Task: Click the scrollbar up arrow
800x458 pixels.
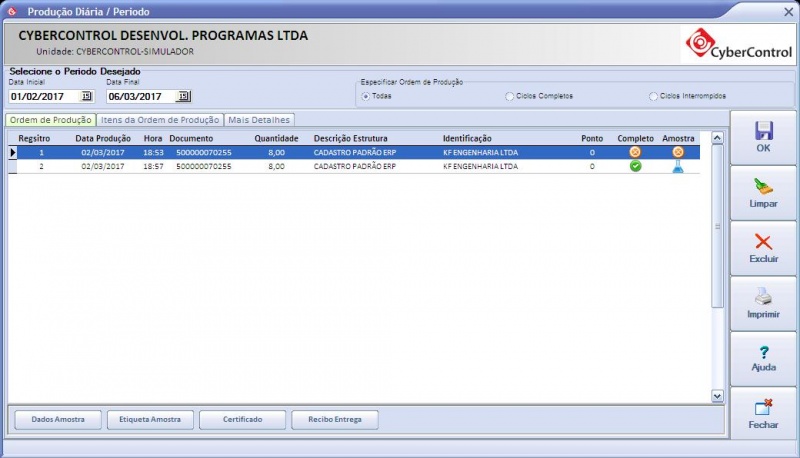Action: click(x=717, y=138)
